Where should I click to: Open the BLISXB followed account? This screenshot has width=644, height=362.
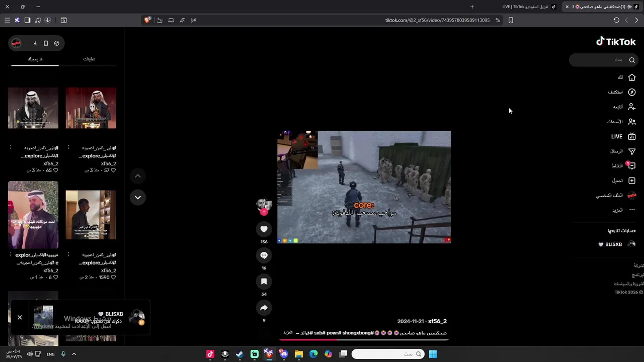pos(617,244)
